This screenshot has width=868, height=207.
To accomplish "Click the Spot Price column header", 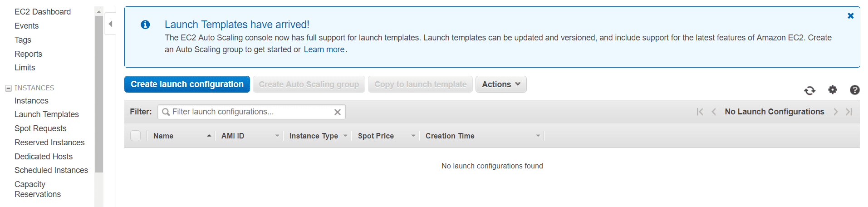I will coord(376,136).
